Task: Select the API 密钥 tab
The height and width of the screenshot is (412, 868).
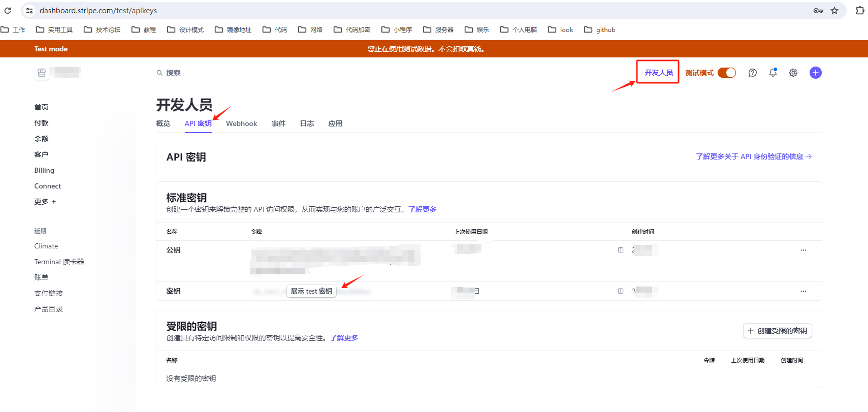Action: coord(198,123)
